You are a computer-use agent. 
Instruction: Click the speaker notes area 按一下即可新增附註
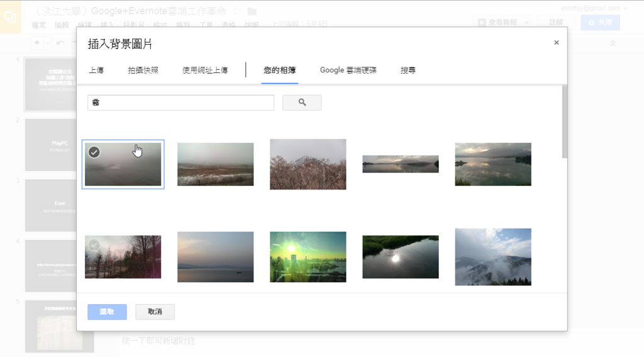tap(158, 341)
